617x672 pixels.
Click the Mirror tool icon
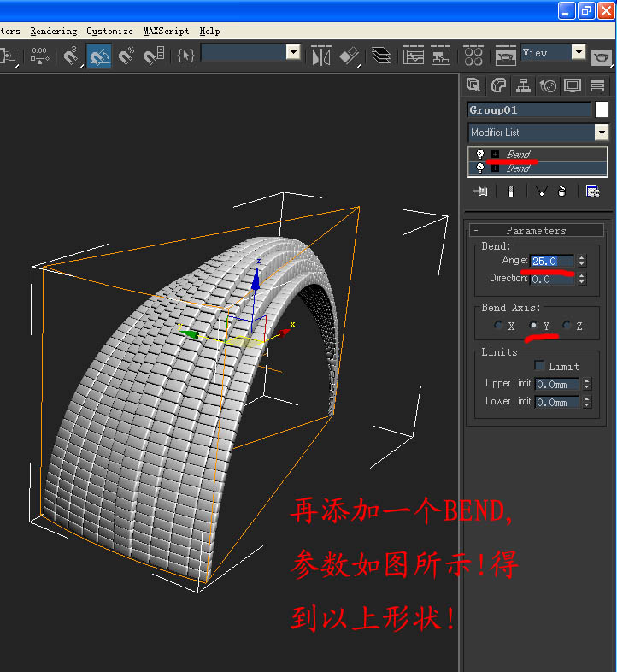pyautogui.click(x=321, y=56)
